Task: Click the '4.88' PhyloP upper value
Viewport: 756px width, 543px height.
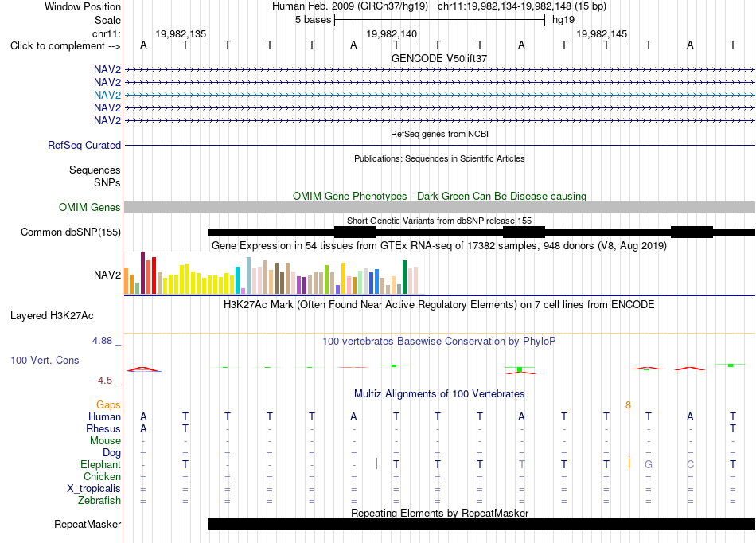Action: click(x=102, y=341)
